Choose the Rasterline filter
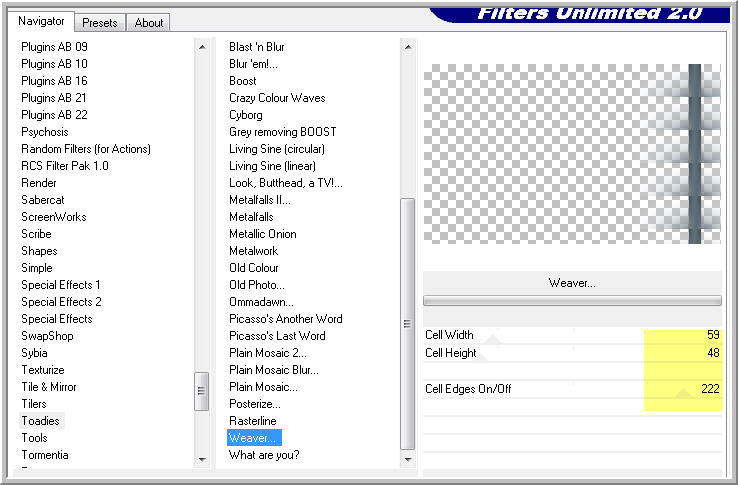Screen dimensions: 738x485 [x=253, y=421]
